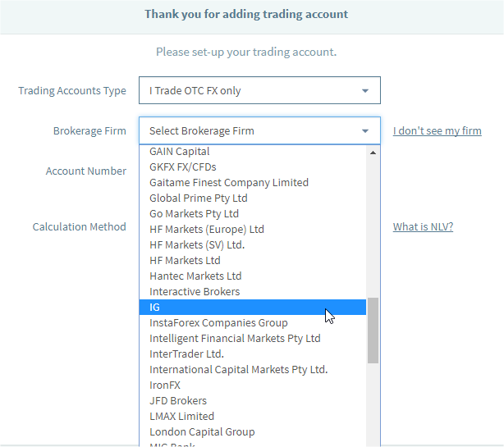Select JFD Brokers option
This screenshot has height=447, width=504.
pos(178,401)
